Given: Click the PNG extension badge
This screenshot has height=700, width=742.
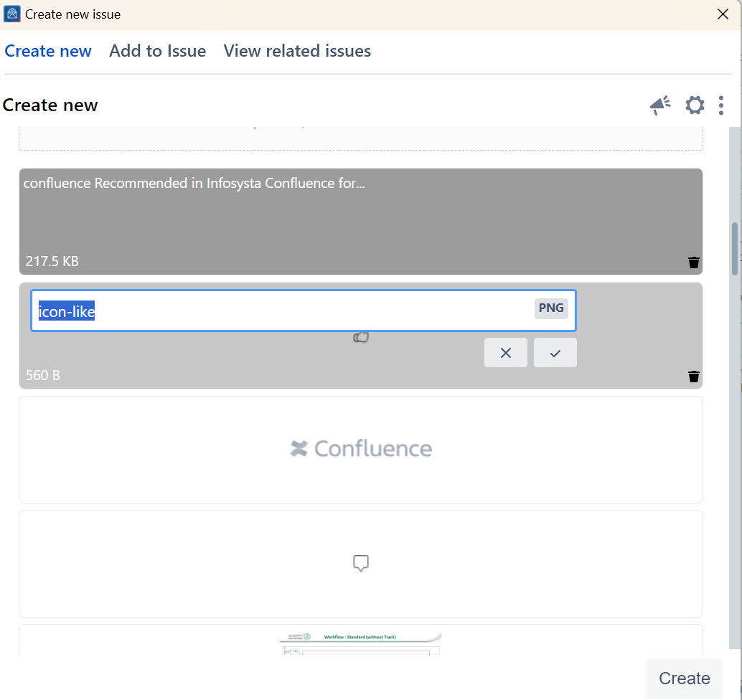Looking at the screenshot, I should pos(551,308).
